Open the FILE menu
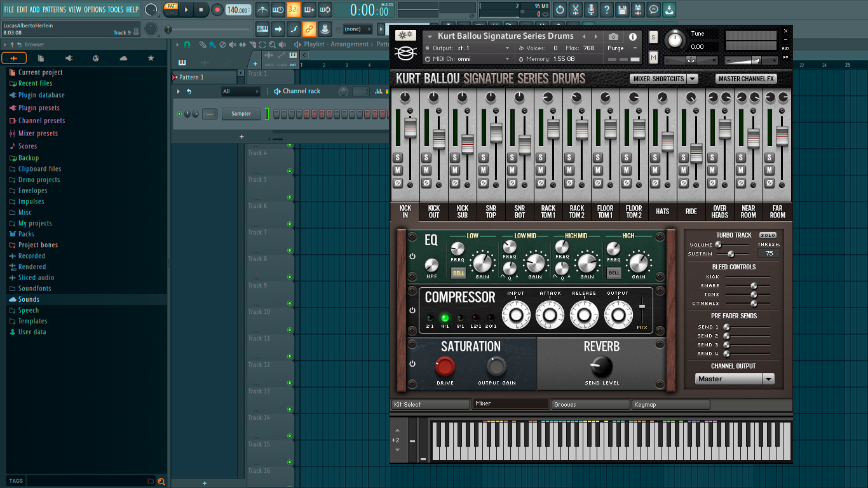This screenshot has width=868, height=488. (x=9, y=10)
